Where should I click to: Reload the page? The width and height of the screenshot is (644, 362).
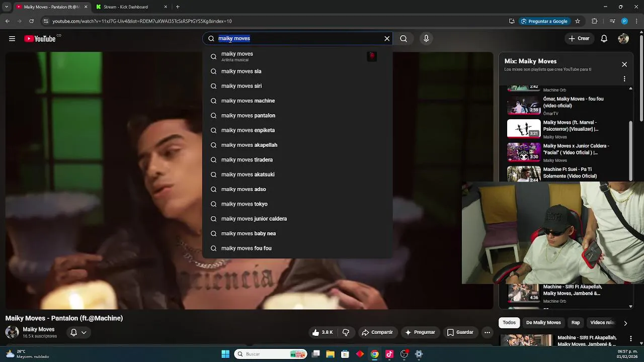[31, 21]
